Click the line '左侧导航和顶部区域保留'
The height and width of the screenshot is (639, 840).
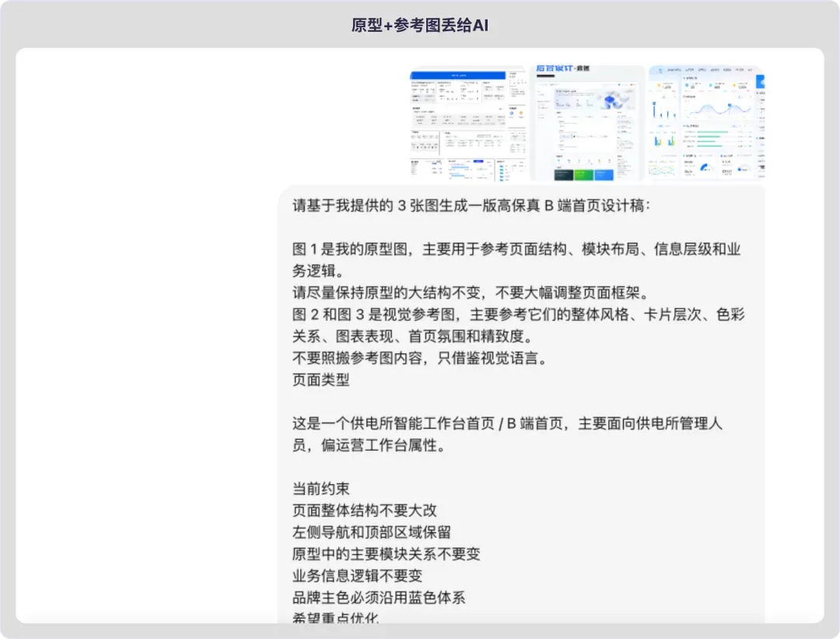tap(372, 532)
